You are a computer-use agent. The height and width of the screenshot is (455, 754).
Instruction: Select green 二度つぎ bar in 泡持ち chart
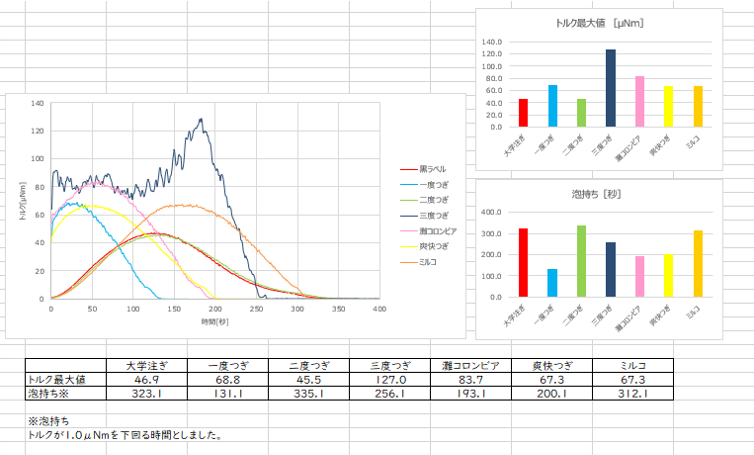tap(581, 262)
